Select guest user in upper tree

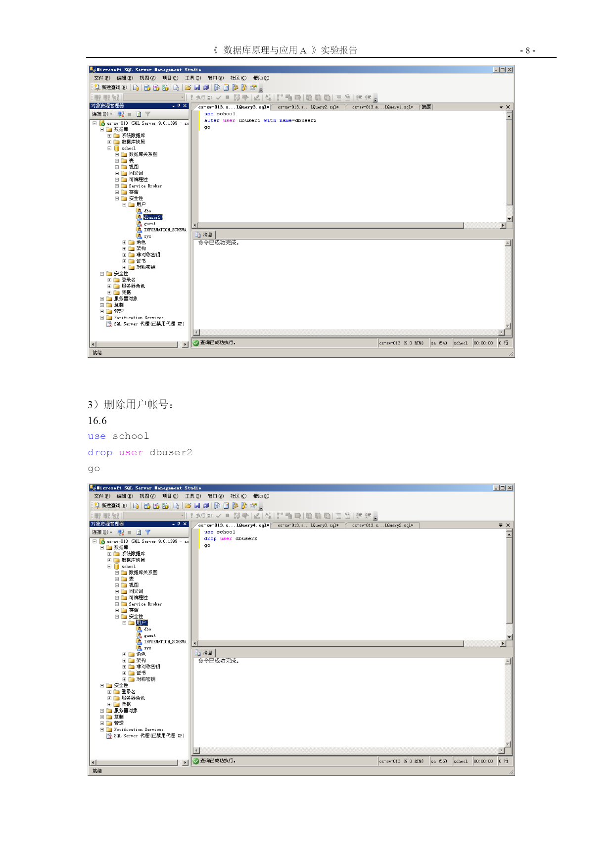click(149, 224)
